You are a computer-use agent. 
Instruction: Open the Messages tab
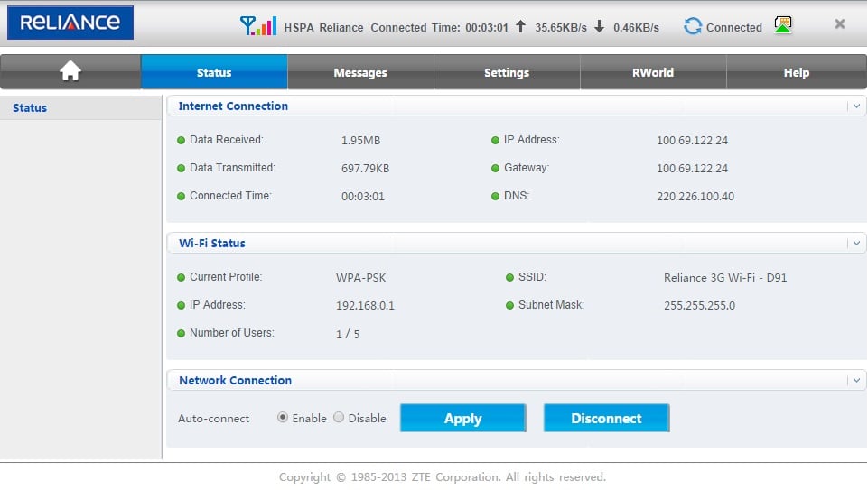click(360, 72)
